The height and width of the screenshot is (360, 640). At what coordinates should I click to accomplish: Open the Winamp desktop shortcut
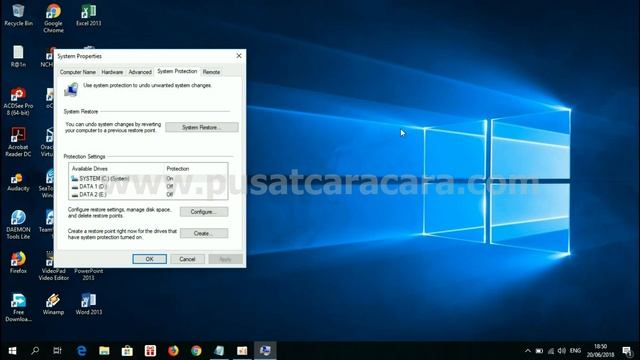click(53, 304)
